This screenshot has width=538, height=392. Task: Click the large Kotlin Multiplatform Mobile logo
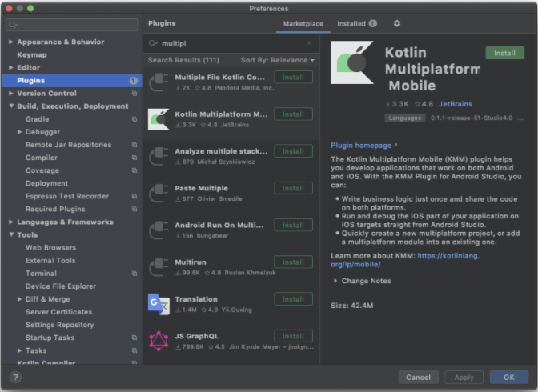(x=352, y=62)
